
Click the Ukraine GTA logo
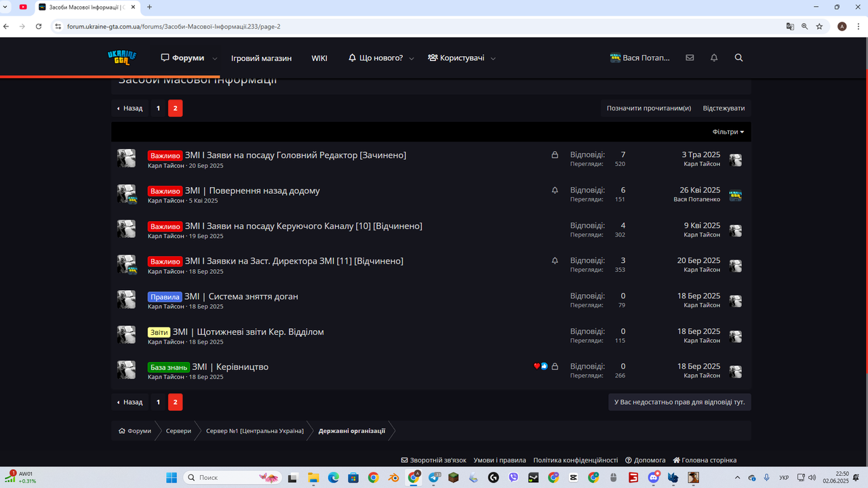click(122, 58)
